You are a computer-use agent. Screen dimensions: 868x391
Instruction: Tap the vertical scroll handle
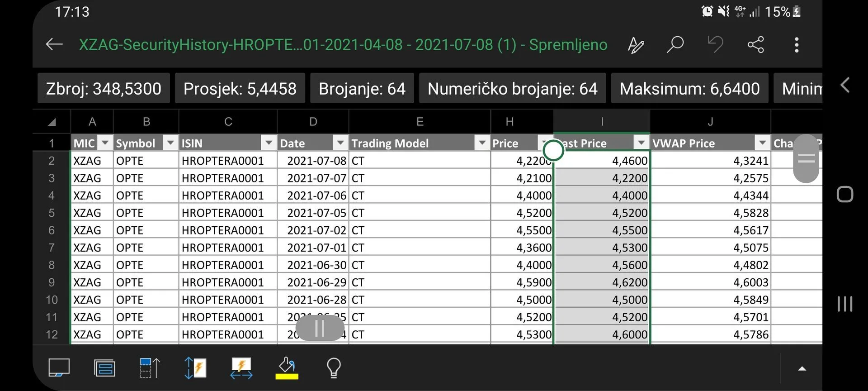click(x=806, y=158)
